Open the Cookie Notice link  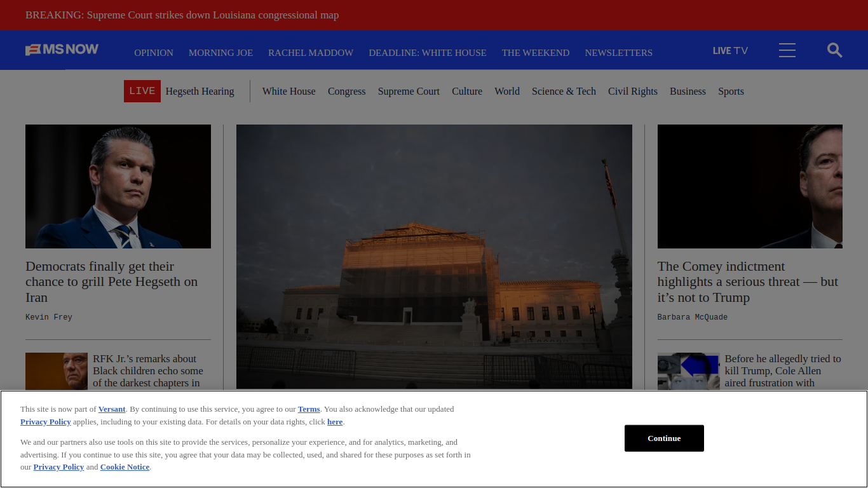coord(125,467)
